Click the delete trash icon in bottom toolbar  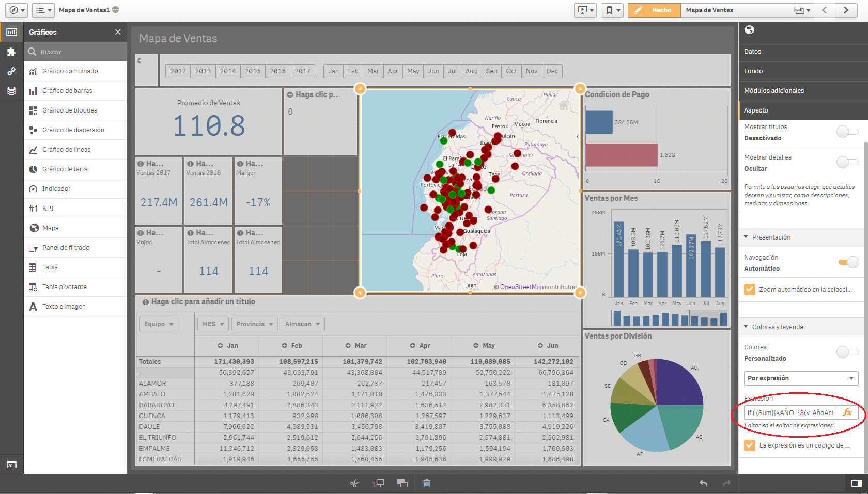427,483
